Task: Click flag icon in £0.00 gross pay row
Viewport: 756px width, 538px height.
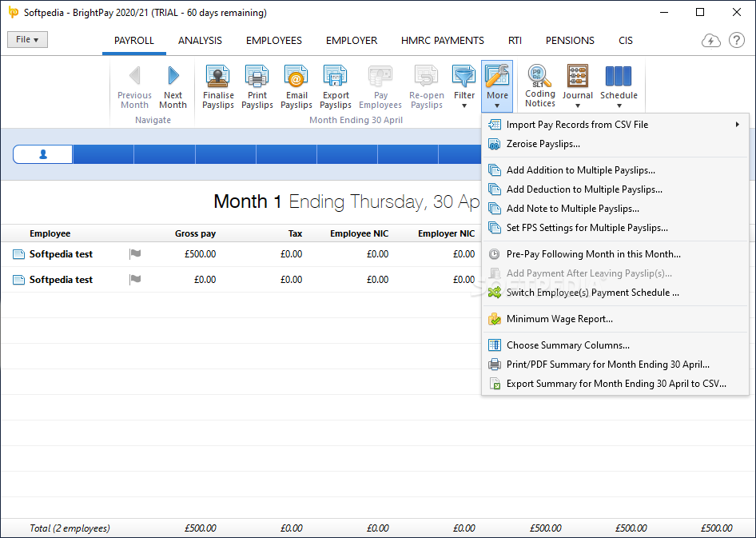Action: [x=136, y=279]
